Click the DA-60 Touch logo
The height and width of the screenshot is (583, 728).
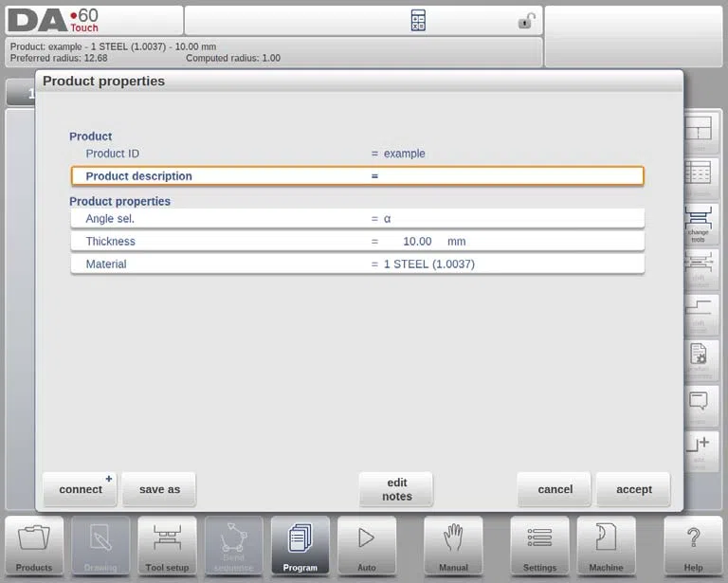[53, 21]
